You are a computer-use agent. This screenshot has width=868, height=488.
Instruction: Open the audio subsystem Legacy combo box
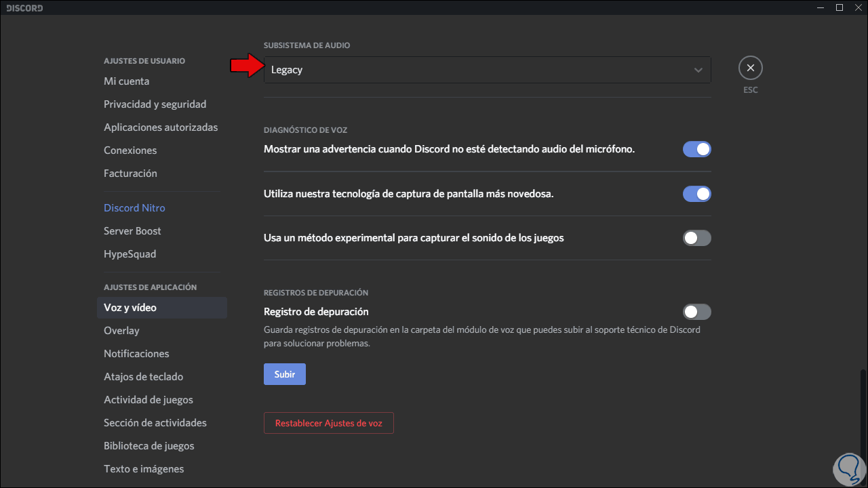pyautogui.click(x=487, y=70)
